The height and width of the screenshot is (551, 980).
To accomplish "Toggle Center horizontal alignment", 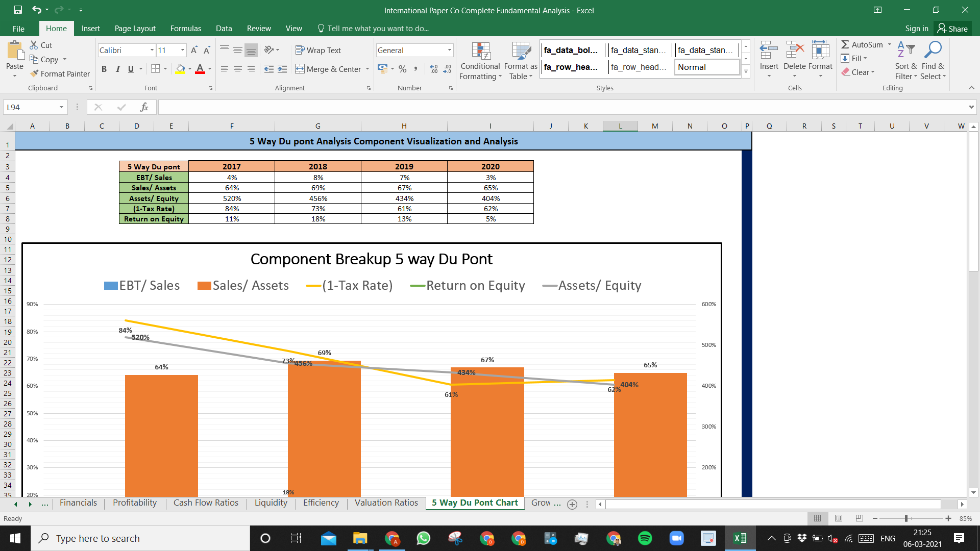I will click(x=238, y=69).
